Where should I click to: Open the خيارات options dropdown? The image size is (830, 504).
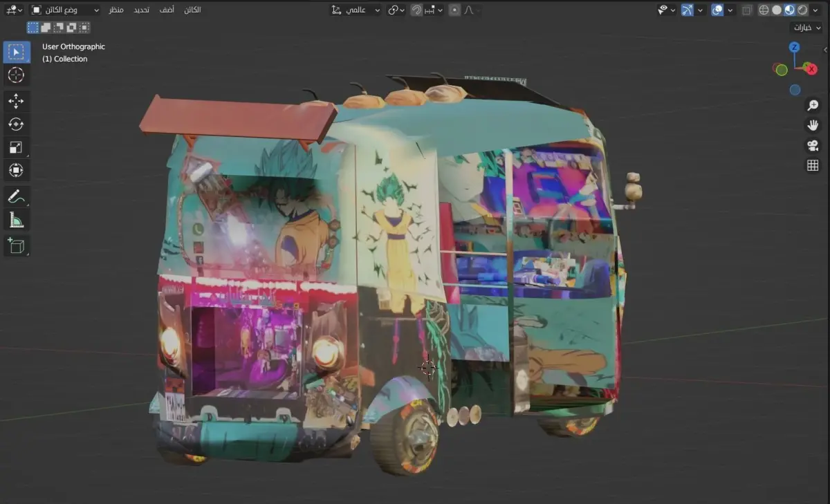806,28
